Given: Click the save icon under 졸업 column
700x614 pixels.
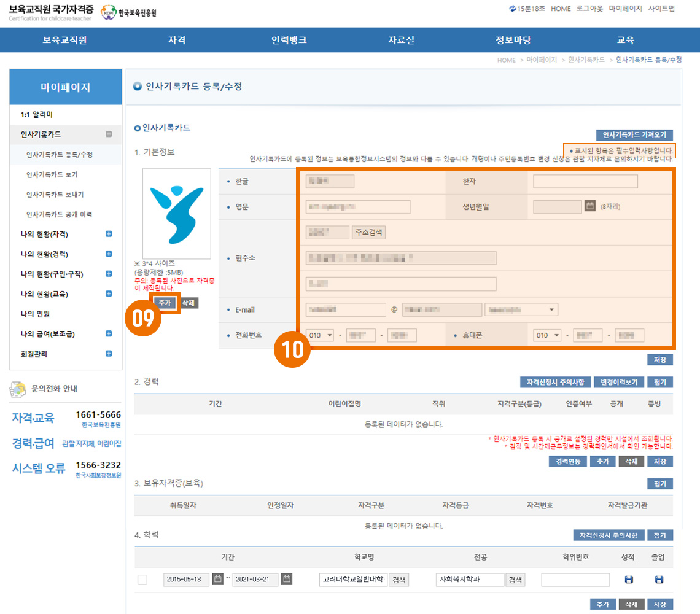Looking at the screenshot, I should point(659,580).
